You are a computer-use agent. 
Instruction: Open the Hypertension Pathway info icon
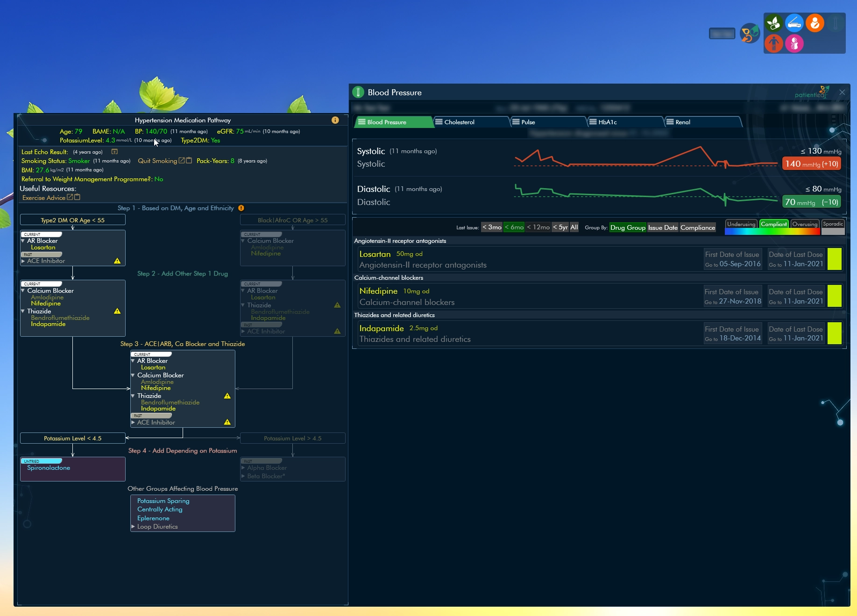point(335,120)
